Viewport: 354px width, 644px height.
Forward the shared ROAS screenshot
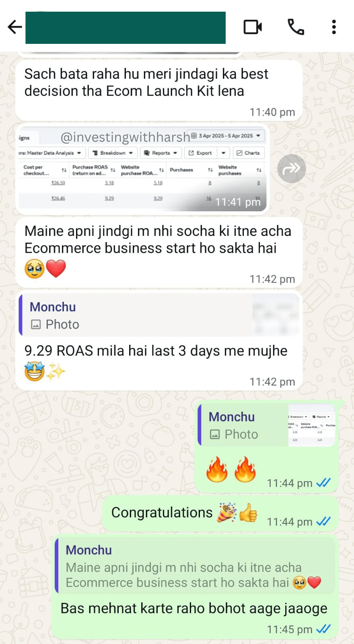click(x=292, y=169)
